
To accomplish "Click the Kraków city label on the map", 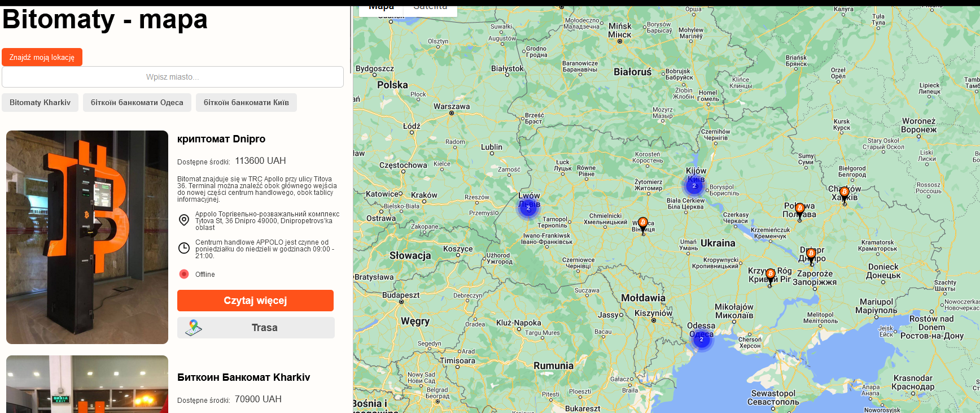I will 425,195.
